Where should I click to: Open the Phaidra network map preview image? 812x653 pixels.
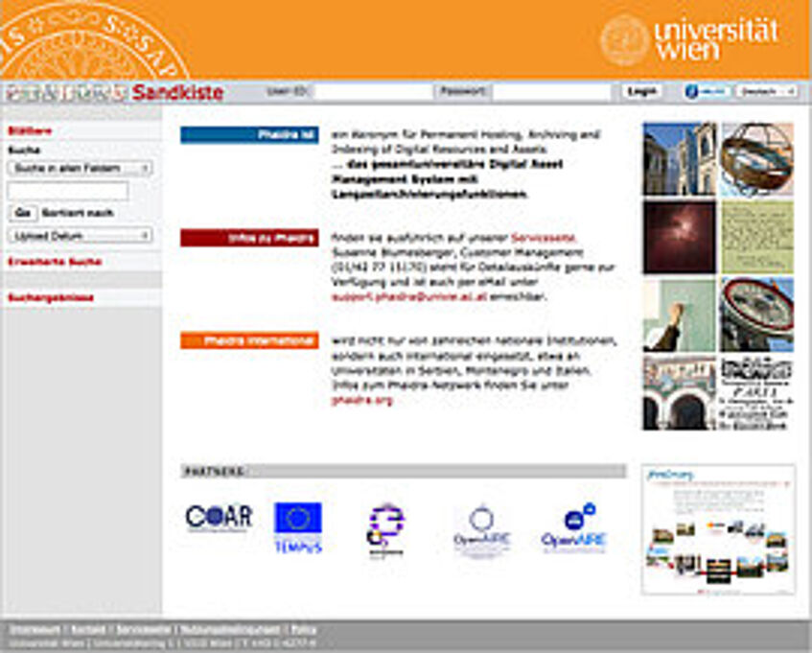(x=718, y=529)
